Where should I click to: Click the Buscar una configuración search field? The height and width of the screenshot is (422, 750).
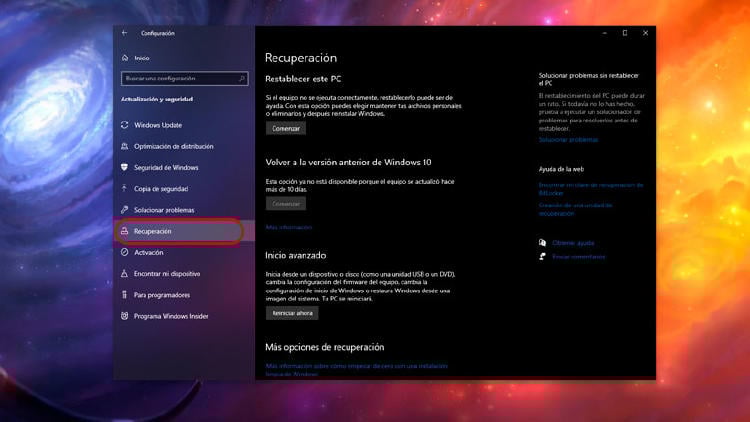click(176, 78)
